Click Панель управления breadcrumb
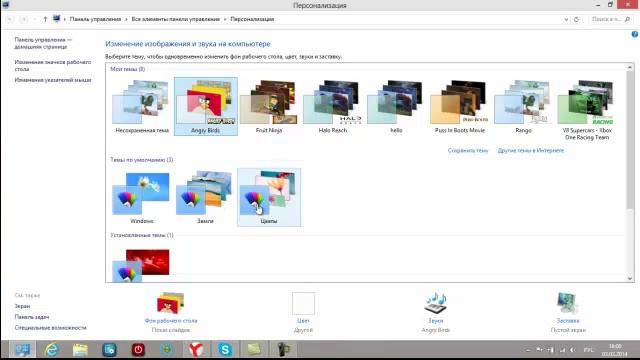640x360 pixels. point(95,19)
